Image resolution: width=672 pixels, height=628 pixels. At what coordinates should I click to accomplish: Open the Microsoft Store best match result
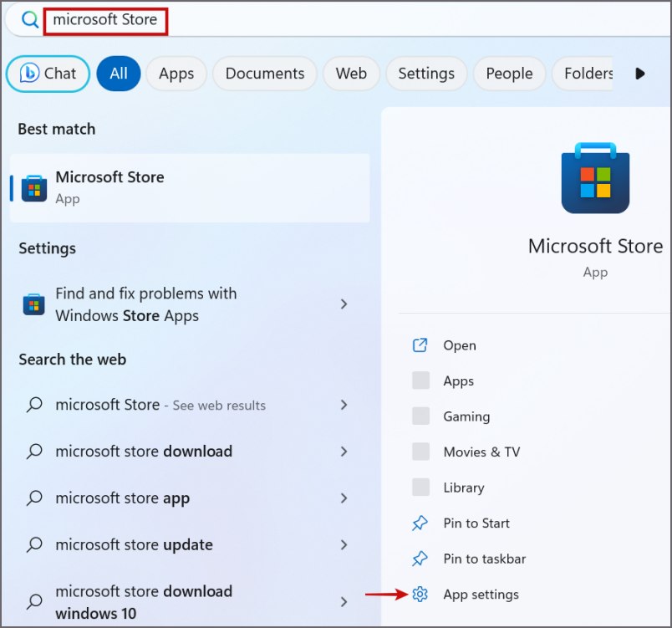coord(190,188)
